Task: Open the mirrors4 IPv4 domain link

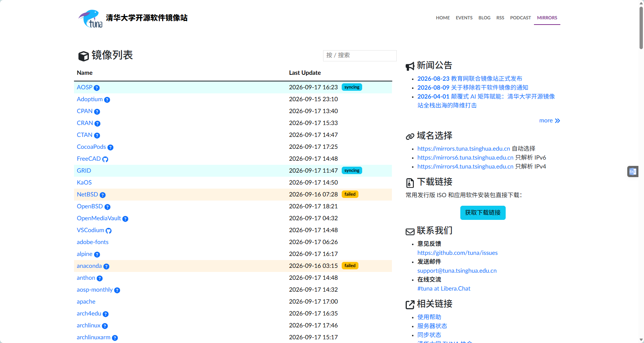Action: click(x=465, y=166)
